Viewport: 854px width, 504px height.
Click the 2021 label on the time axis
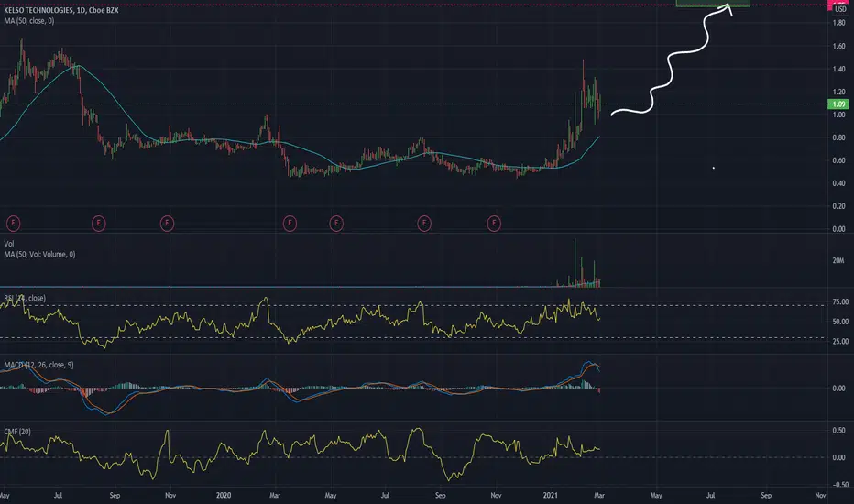click(550, 495)
